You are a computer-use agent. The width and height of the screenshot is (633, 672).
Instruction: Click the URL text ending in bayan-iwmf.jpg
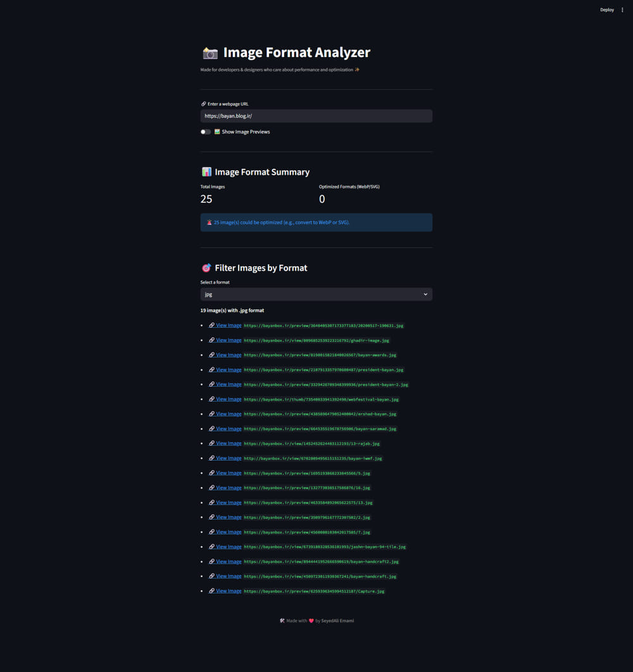point(313,459)
